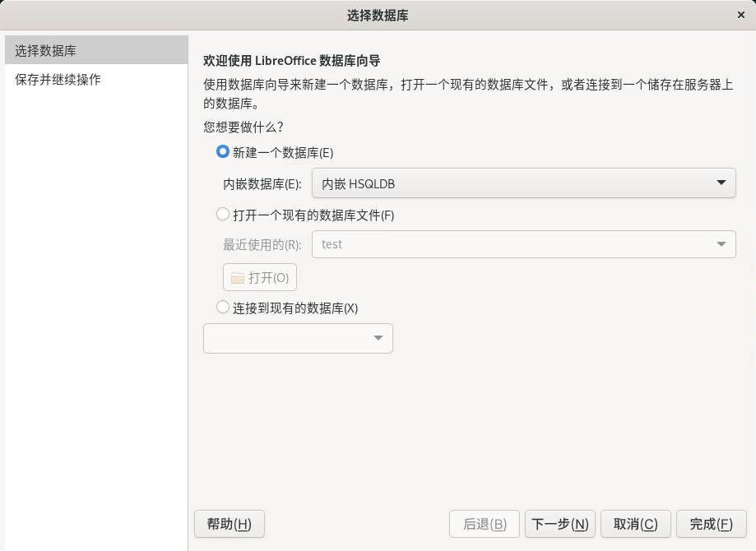Open the recently used 'test' dropdown
The height and width of the screenshot is (551, 756).
[x=523, y=244]
